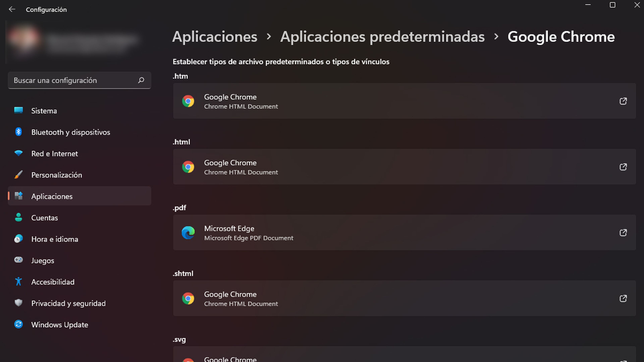Change Microsoft Edge default for .pdf
Viewport: 644px width, 362px height.
pos(404,232)
